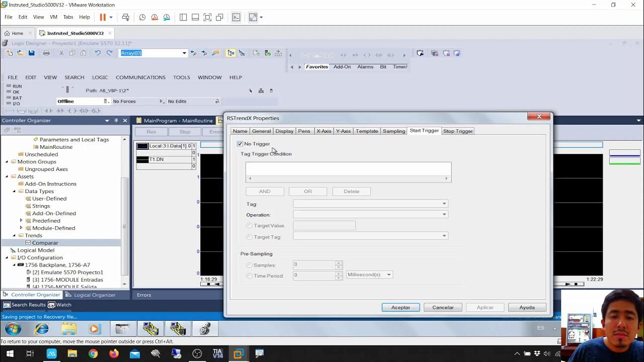Select MainRoutine in the organizer tree

(x=56, y=147)
